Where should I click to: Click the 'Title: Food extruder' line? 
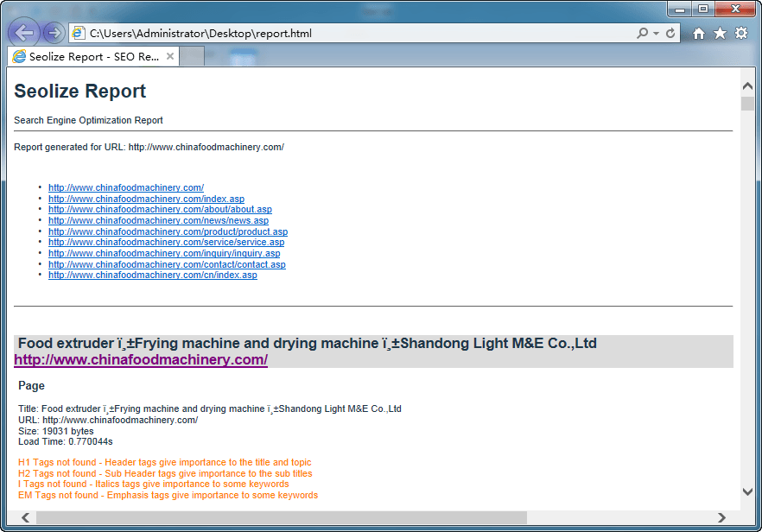coord(210,409)
